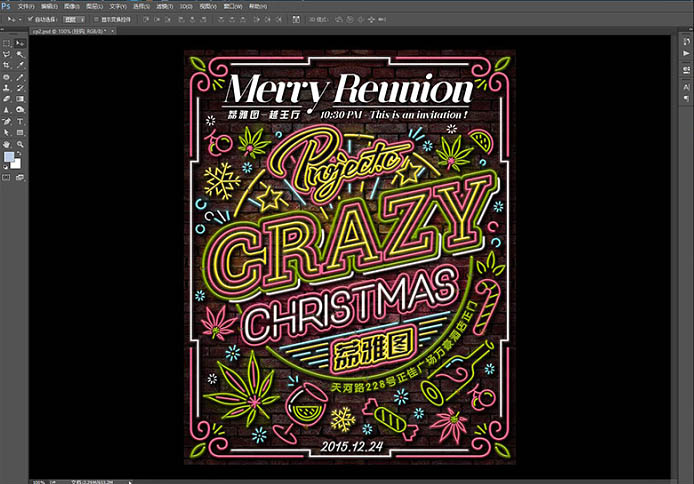Toggle the 自动选择 checkbox
694x484 pixels.
(31, 19)
